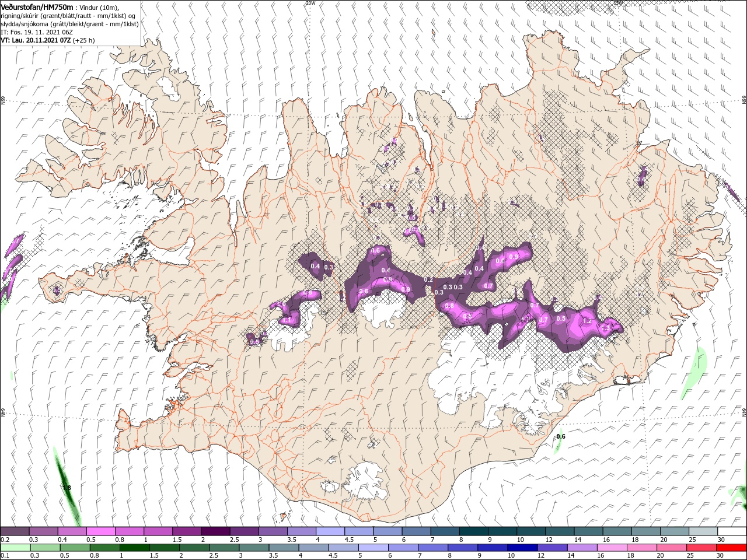Click the '15W' longitude label at the top
Screen dimensions: 747x560
[618, 3]
